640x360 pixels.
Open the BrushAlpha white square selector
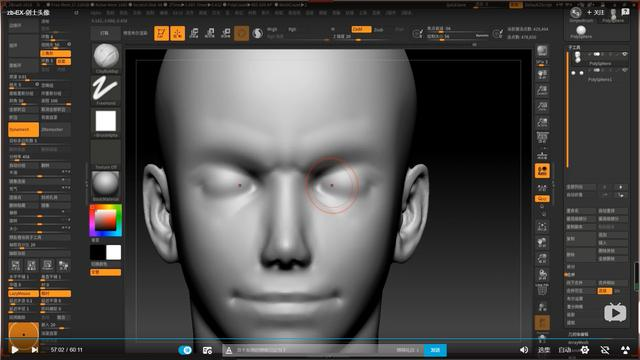[106, 121]
